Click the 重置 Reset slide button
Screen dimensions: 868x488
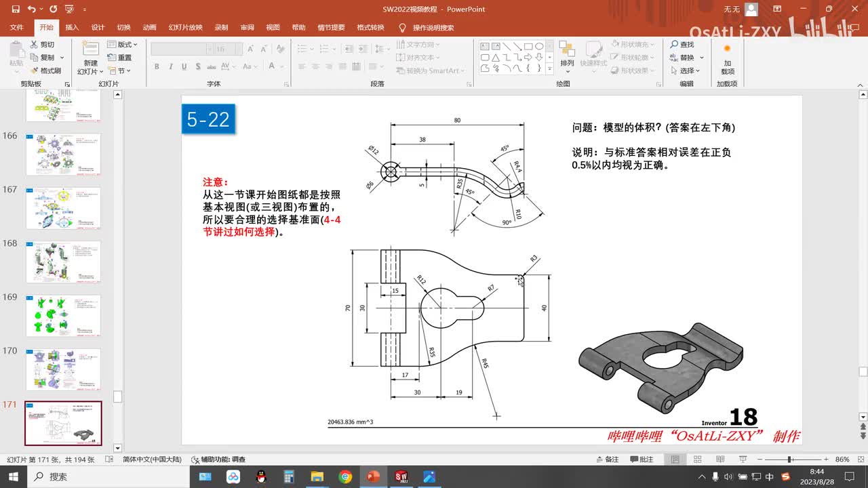tap(120, 58)
